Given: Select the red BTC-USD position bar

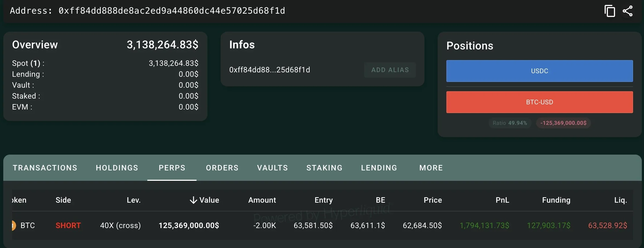Looking at the screenshot, I should point(540,102).
